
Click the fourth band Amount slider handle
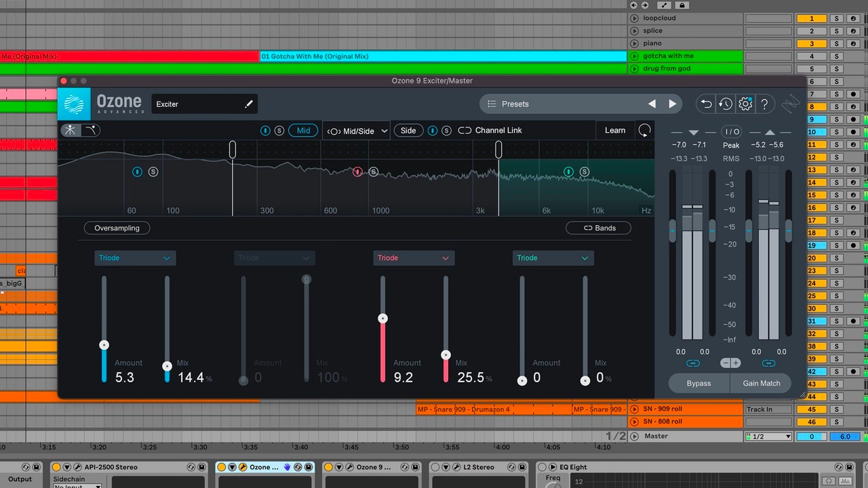(521, 381)
